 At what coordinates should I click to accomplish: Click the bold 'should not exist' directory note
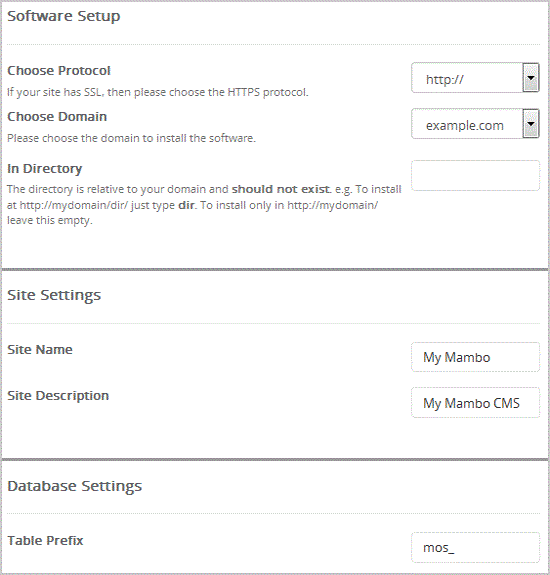click(281, 189)
